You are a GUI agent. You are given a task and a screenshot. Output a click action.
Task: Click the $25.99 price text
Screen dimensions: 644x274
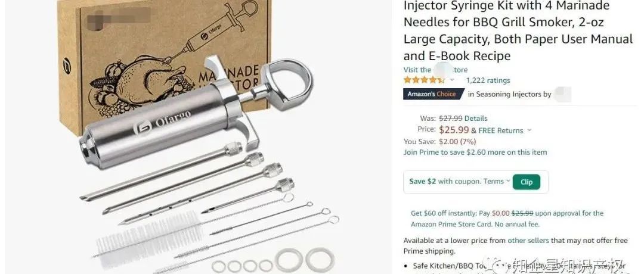point(454,130)
